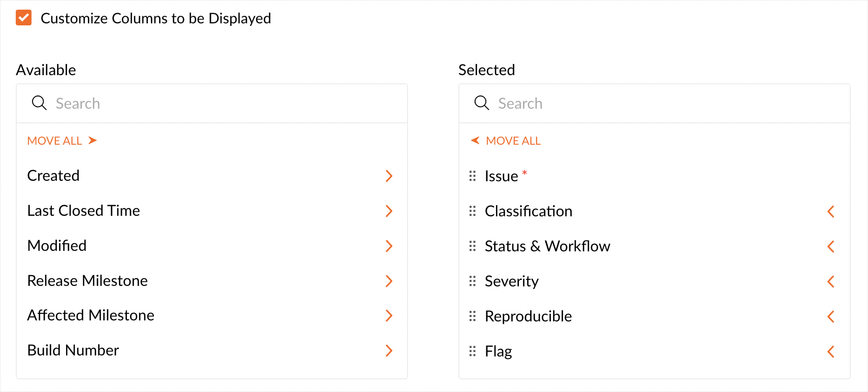This screenshot has width=868, height=392.
Task: Click the Selected list search field
Action: (666, 104)
